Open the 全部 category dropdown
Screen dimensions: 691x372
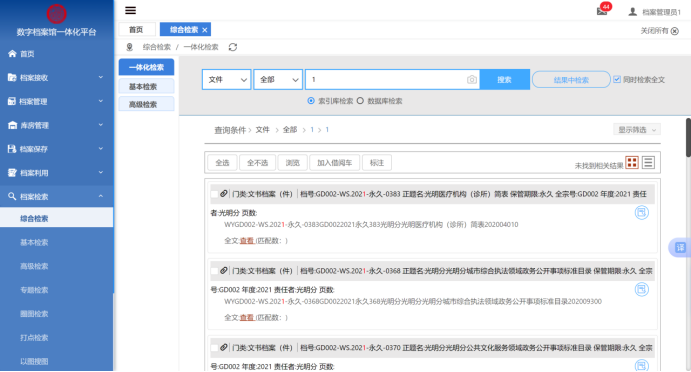coord(278,80)
